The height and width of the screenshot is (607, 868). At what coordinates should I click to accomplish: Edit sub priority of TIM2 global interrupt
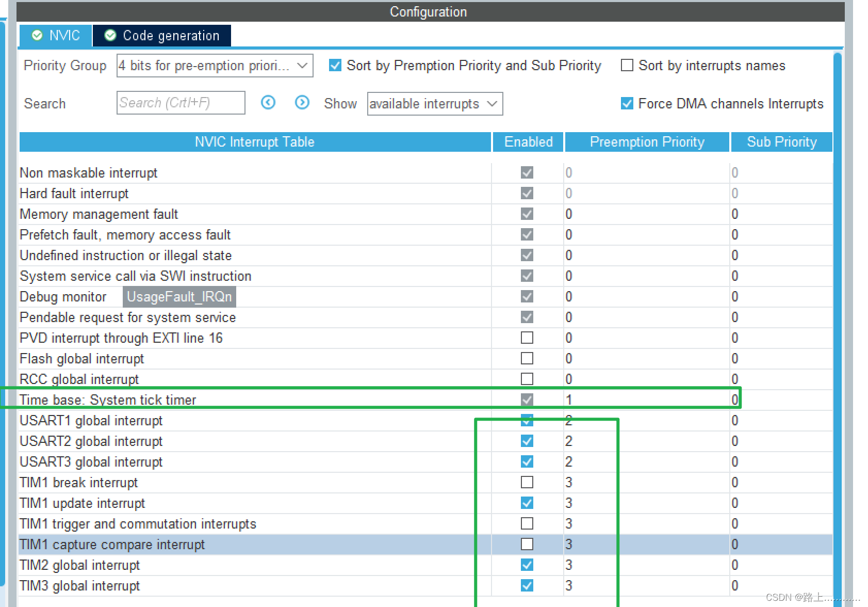pos(781,565)
